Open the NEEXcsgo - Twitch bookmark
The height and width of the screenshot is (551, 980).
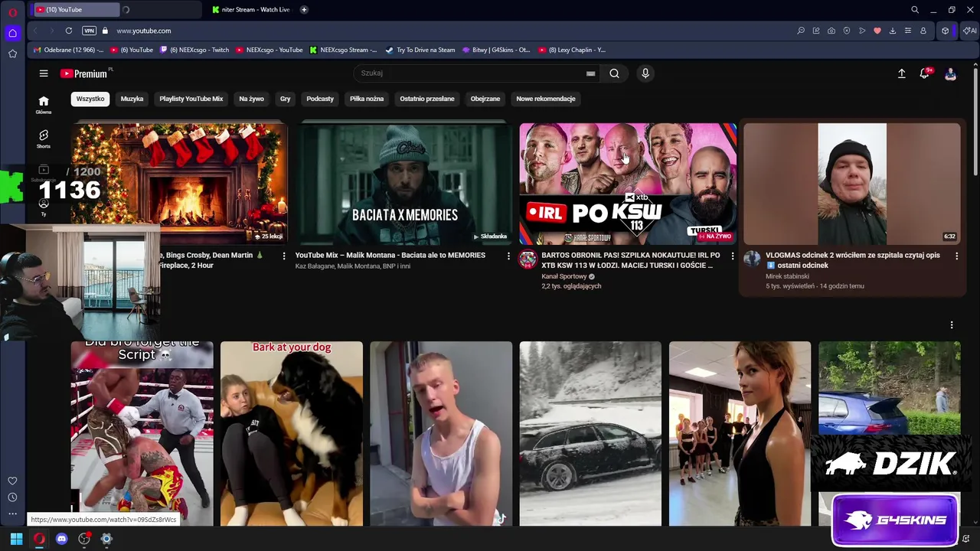[x=194, y=50]
